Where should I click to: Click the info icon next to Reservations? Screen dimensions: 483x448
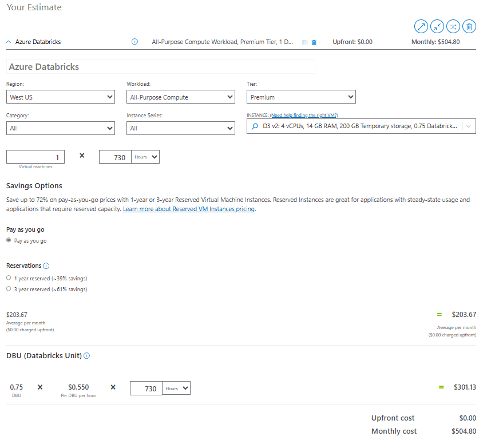46,265
